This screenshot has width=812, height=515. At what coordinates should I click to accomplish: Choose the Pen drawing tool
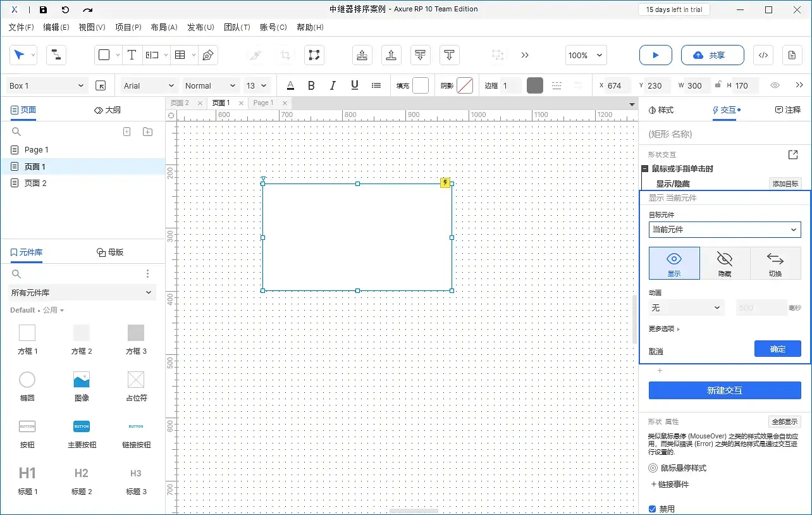(x=207, y=56)
